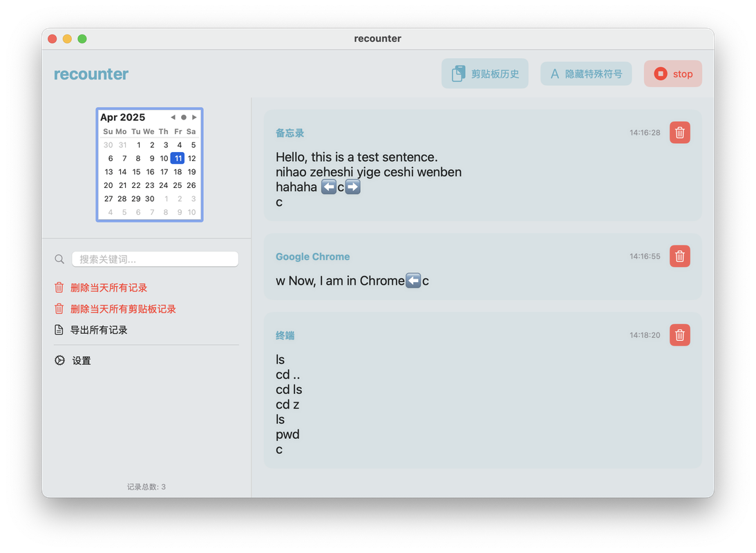Pick April 18 on the calendar
The width and height of the screenshot is (756, 553).
pyautogui.click(x=178, y=171)
